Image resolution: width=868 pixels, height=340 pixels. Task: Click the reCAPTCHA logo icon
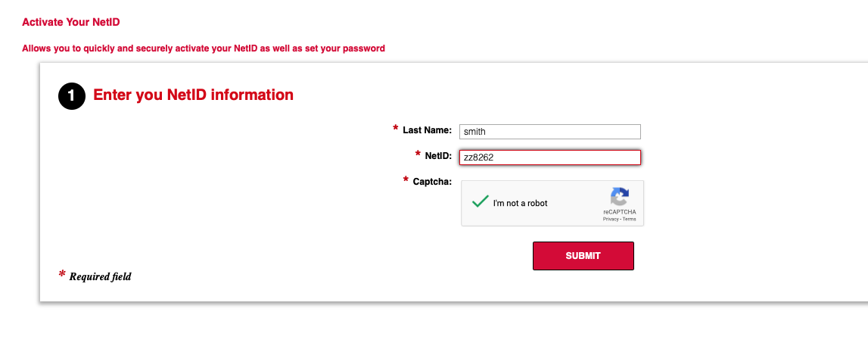[620, 198]
